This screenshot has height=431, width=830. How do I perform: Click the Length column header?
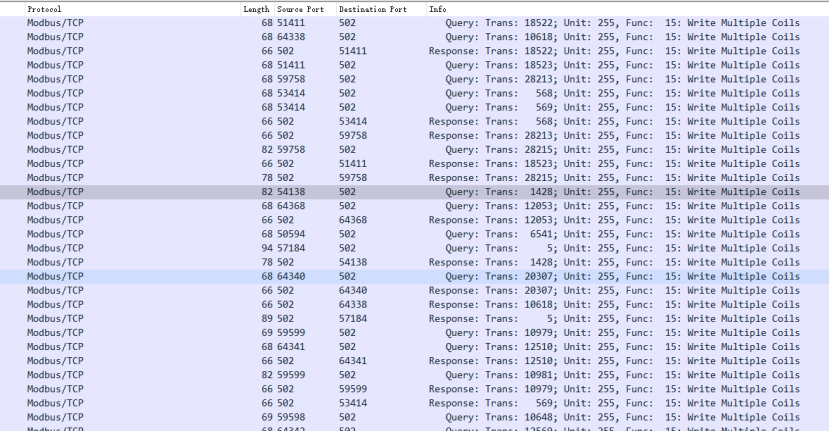256,8
